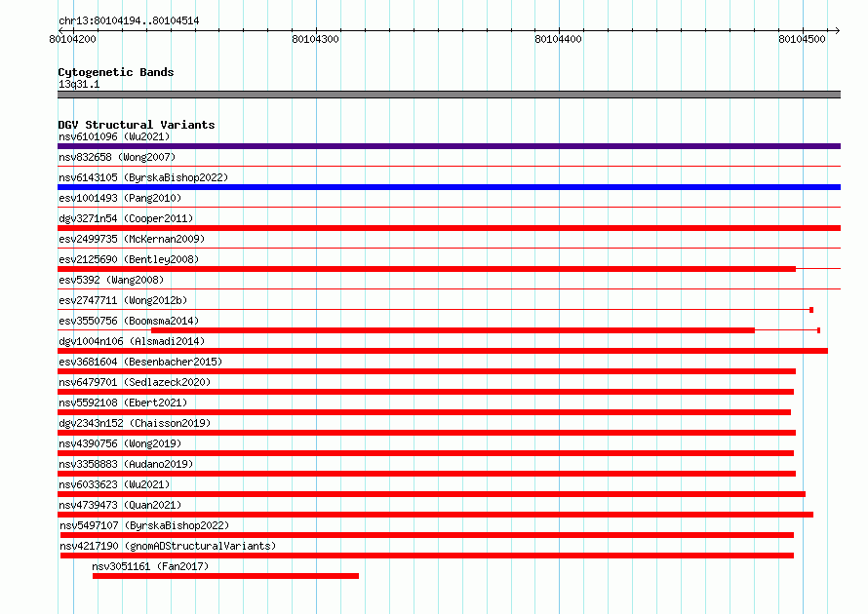Screen dimensions: 868x614
Task: Select the red bar under nsv4390756 (Wong2019)
Action: (425, 453)
